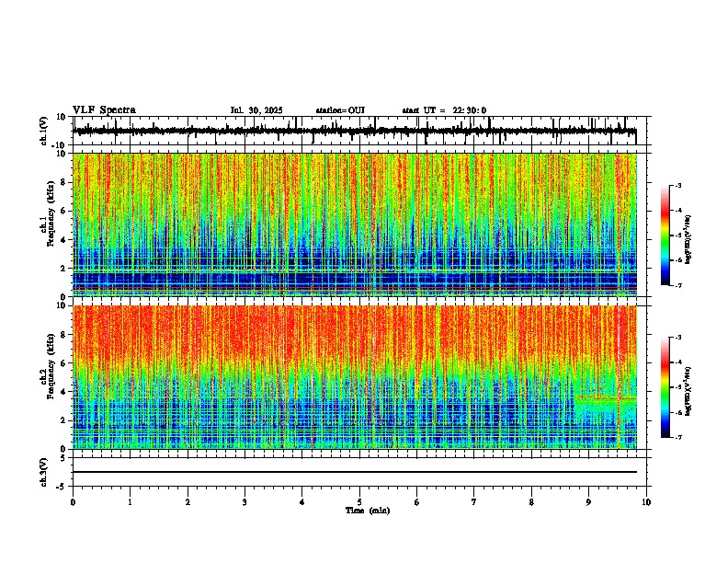Image resolution: width=728 pixels, height=563 pixels.
Task: Click the ch.2 horizontal emission band near 3.5 kHz
Action: [606, 397]
